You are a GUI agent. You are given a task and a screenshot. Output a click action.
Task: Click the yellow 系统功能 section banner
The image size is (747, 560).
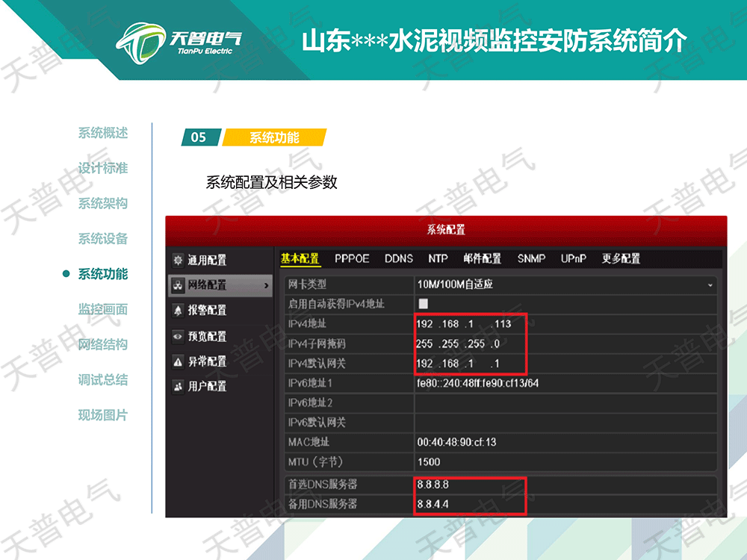click(274, 137)
